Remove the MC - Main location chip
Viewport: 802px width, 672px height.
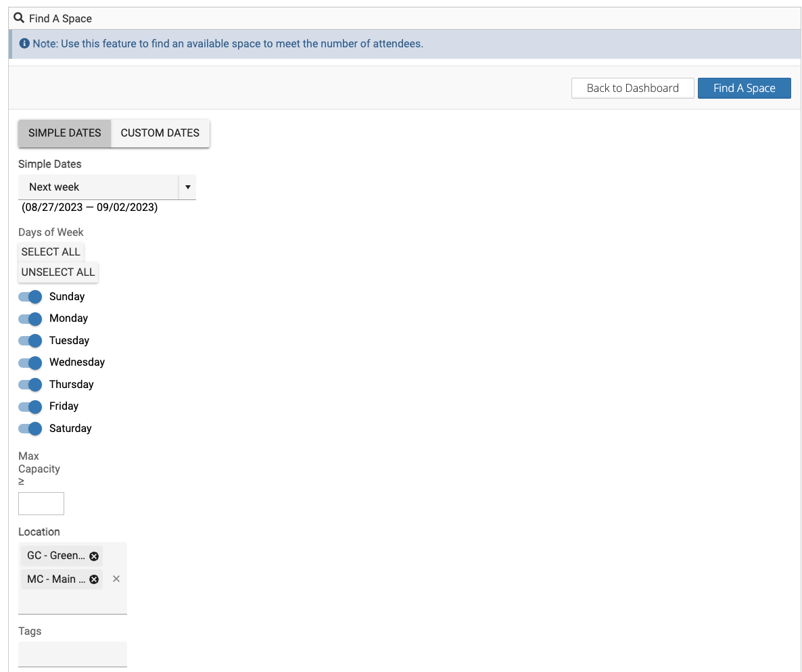94,579
